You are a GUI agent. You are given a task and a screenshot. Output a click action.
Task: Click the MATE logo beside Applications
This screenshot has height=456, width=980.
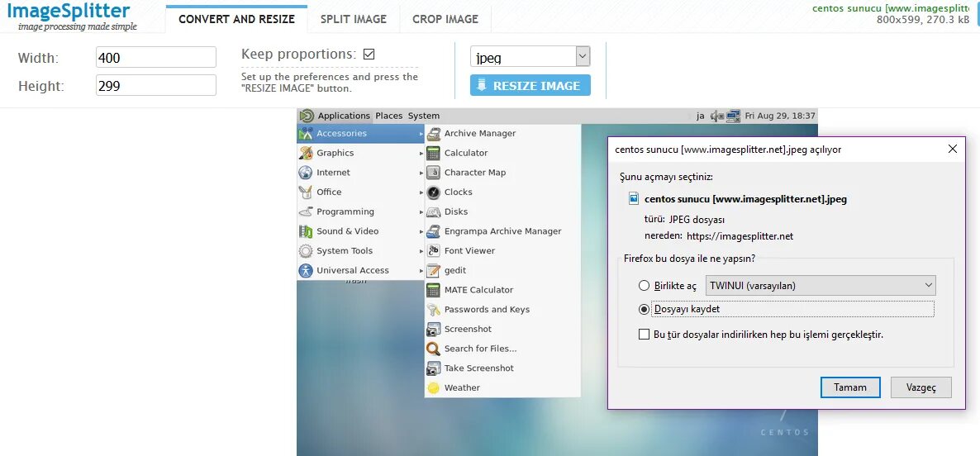click(307, 116)
